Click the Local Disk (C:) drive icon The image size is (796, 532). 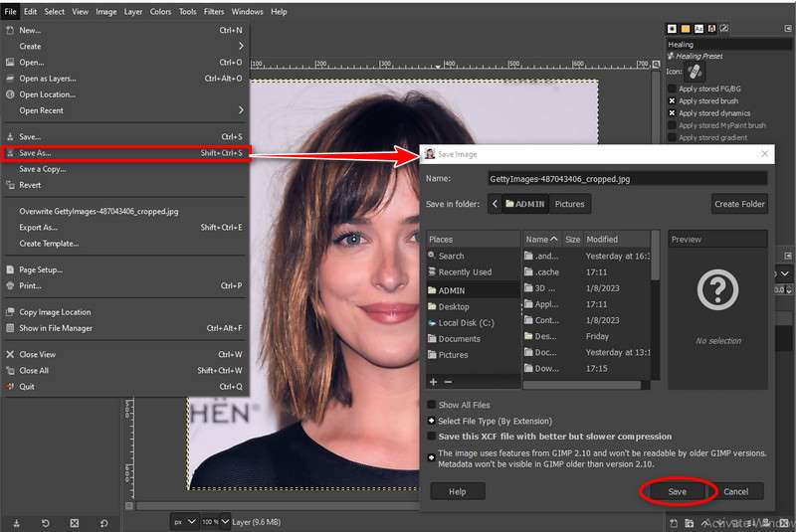[432, 322]
